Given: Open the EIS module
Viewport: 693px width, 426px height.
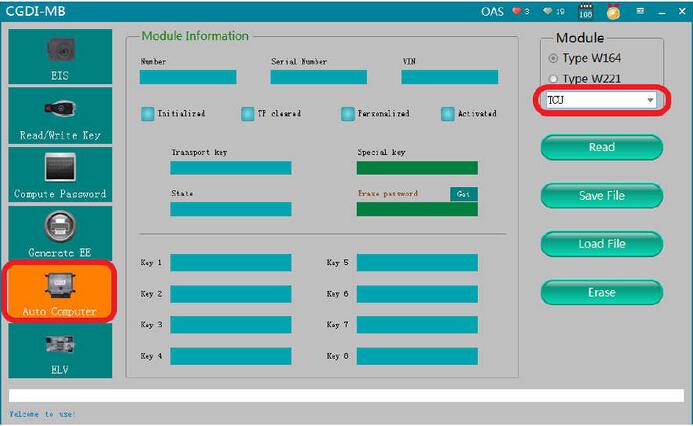Looking at the screenshot, I should click(x=60, y=57).
